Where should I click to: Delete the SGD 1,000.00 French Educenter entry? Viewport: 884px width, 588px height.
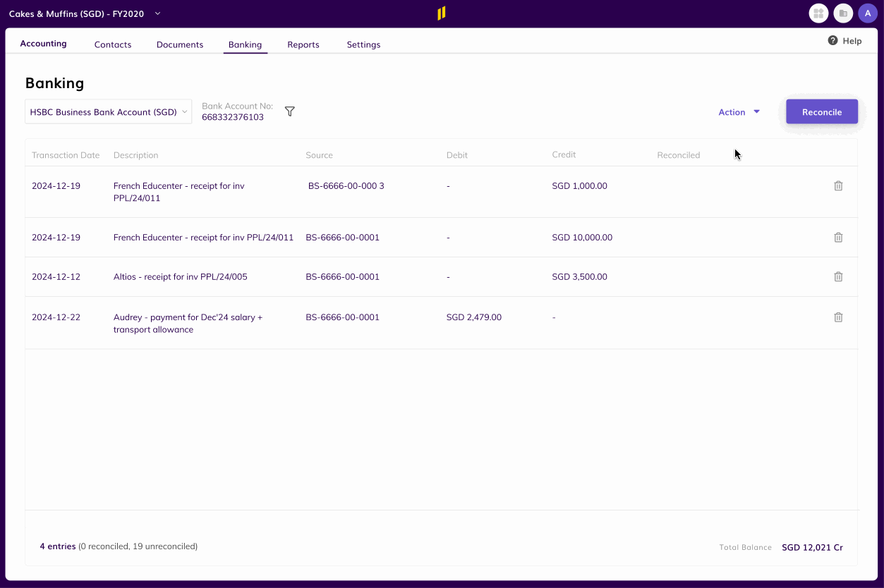tap(838, 185)
